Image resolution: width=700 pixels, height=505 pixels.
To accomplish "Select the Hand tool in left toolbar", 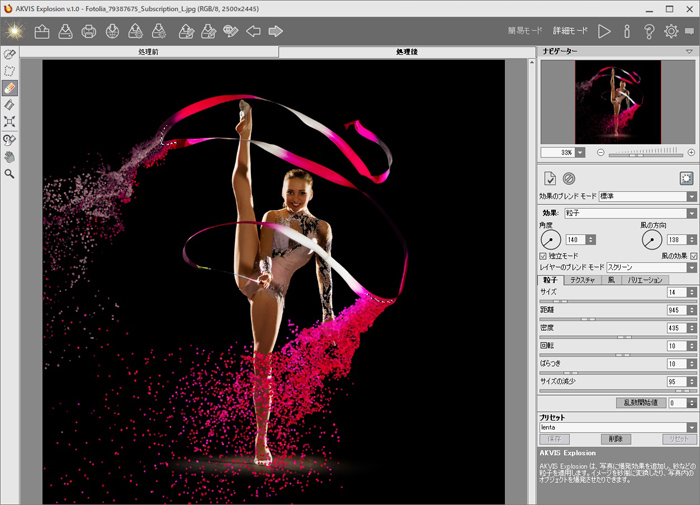I will (x=10, y=157).
